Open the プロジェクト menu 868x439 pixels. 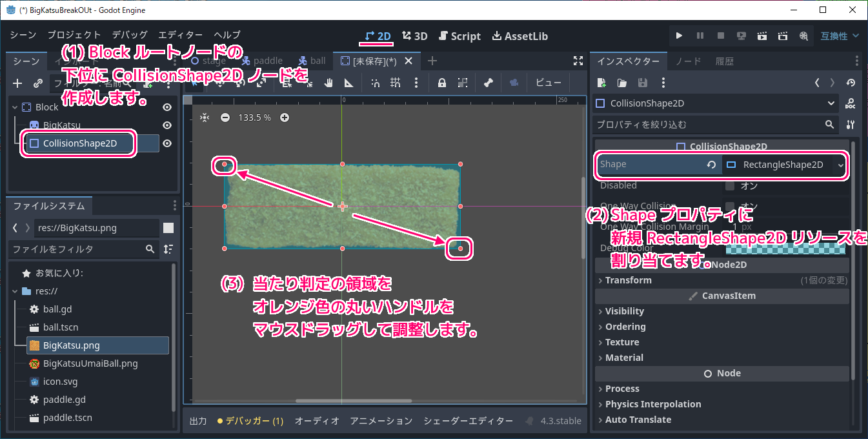click(74, 36)
